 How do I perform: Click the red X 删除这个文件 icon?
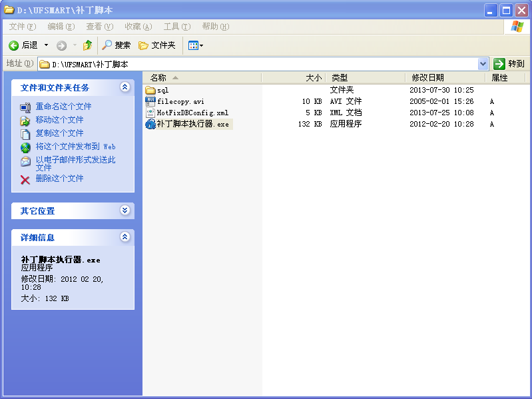pos(25,179)
